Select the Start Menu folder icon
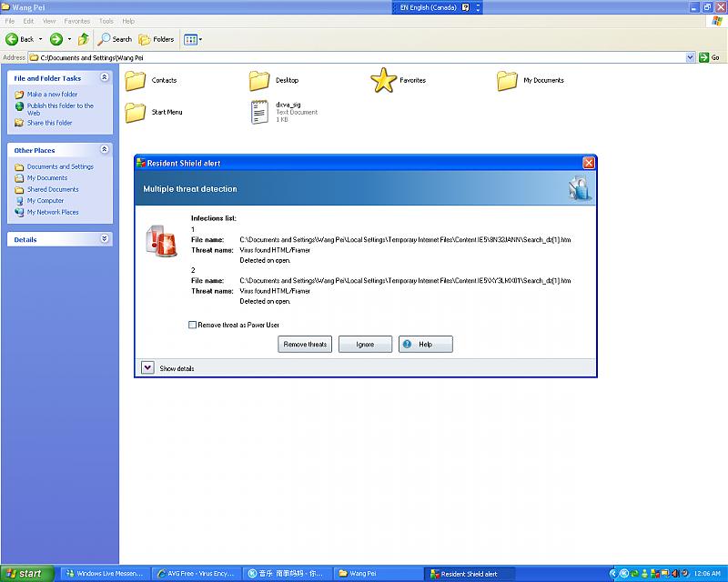728x582 pixels. (x=136, y=113)
